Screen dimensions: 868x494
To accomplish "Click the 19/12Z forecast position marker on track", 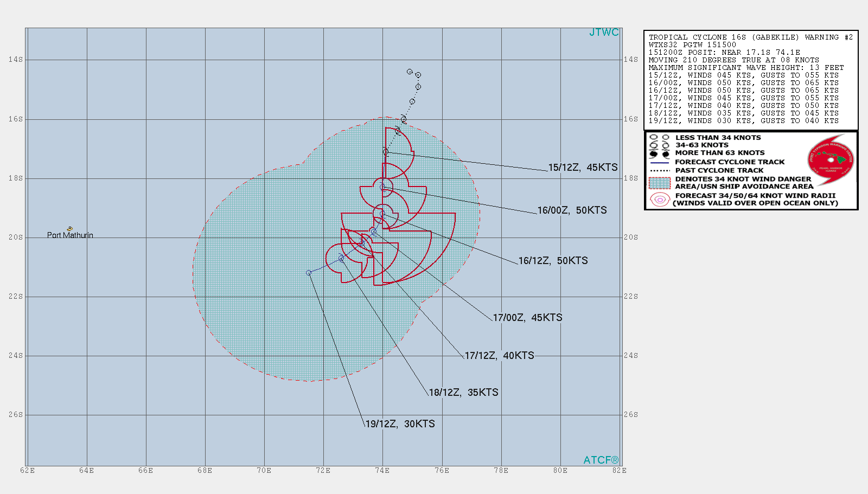I will pyautogui.click(x=309, y=273).
